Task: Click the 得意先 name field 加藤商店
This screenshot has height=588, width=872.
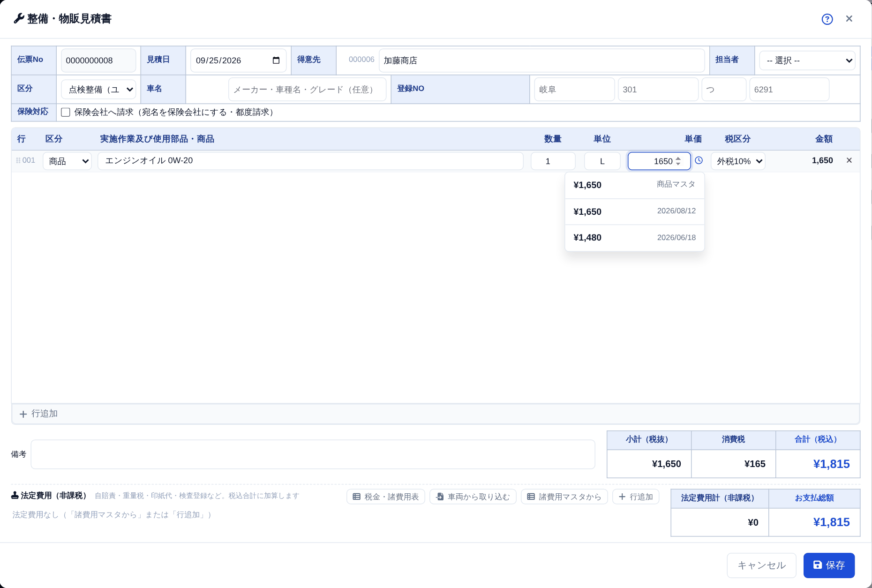Action: (x=541, y=60)
